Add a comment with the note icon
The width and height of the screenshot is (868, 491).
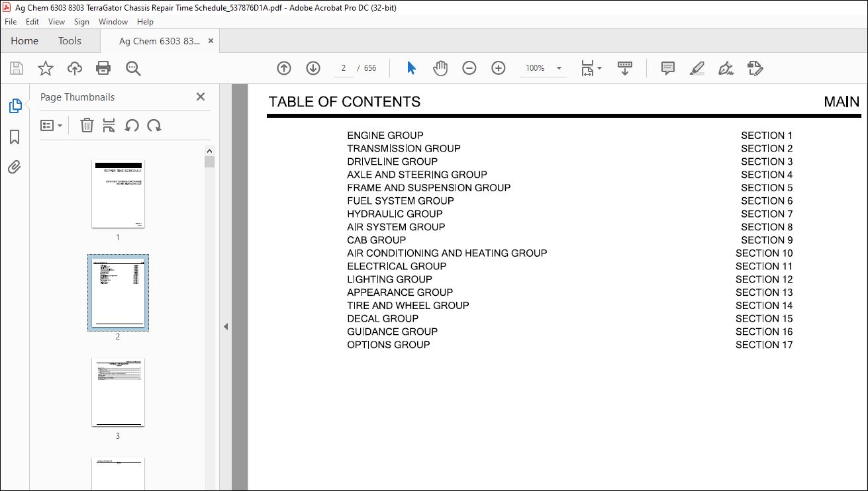(668, 68)
